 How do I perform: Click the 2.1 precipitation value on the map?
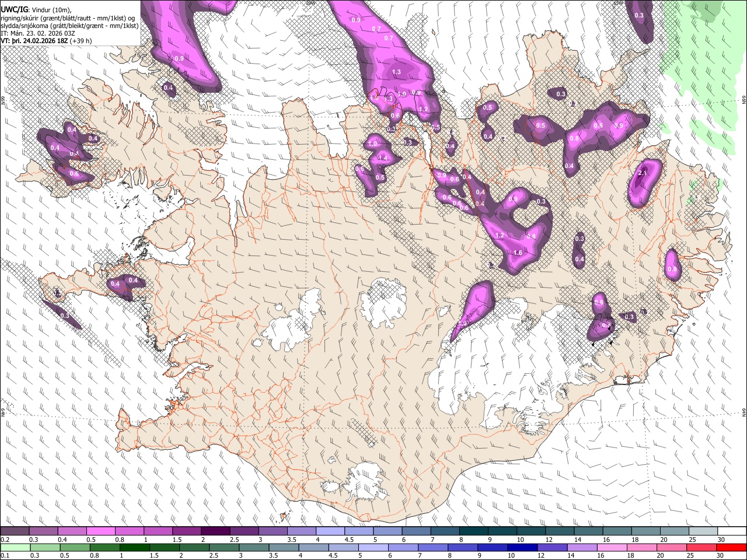tap(643, 173)
